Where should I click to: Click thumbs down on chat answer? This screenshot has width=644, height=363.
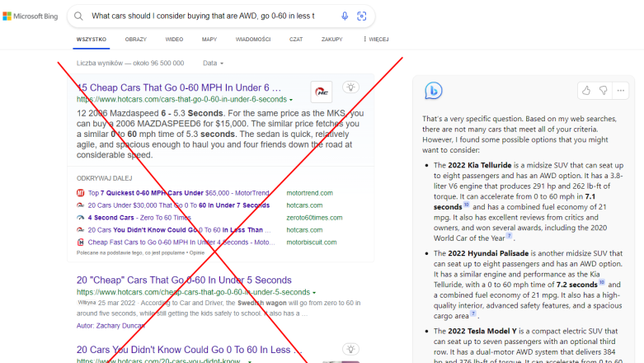[x=604, y=91]
